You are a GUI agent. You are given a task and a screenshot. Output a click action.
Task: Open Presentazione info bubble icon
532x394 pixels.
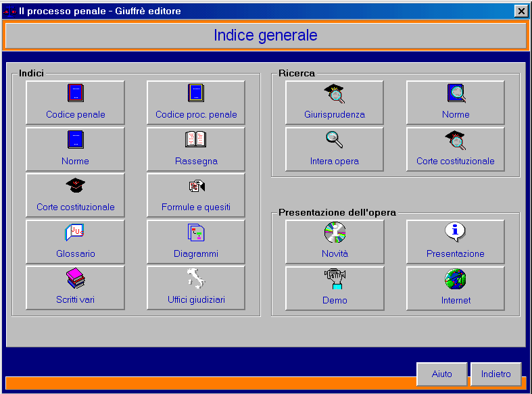pyautogui.click(x=456, y=241)
